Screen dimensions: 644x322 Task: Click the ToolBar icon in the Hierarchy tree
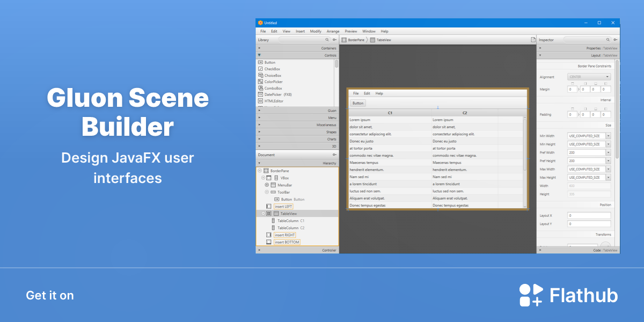point(273,192)
